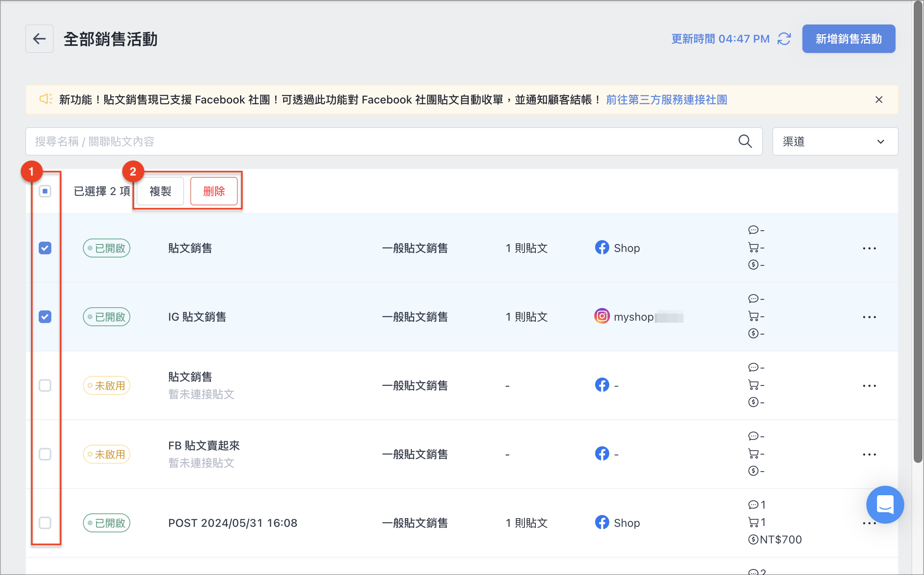The width and height of the screenshot is (924, 575).
Task: Open more options for first 貼文銷售 row
Action: [869, 248]
